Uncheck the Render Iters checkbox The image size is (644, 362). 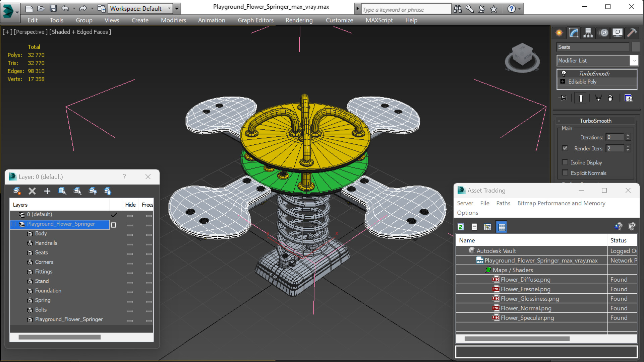coord(565,148)
